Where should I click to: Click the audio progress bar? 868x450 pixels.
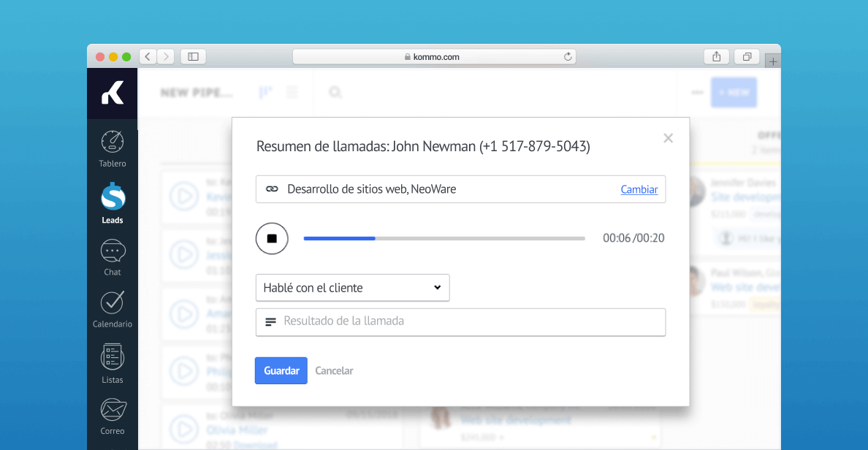(x=443, y=238)
